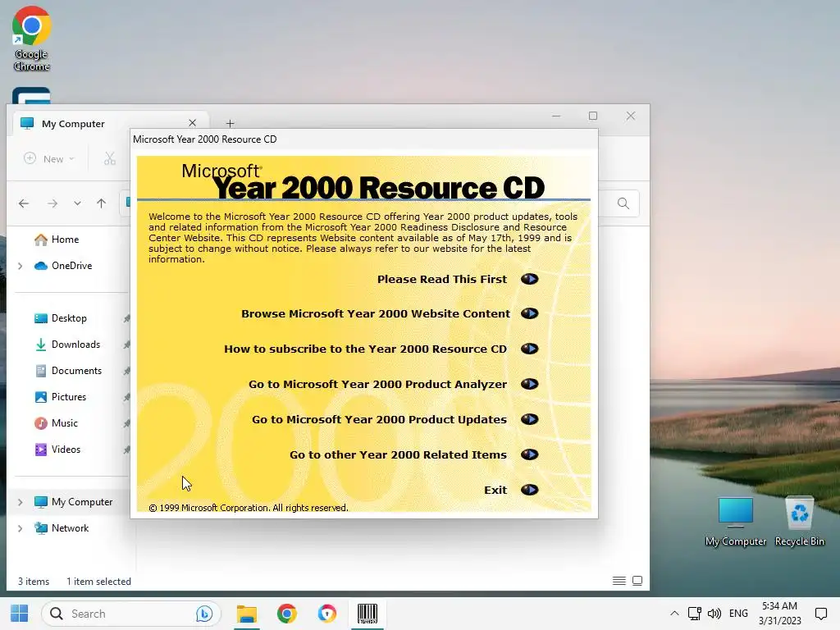The image size is (840, 630).
Task: Click the Bing icon in taskbar search
Action: coord(204,614)
